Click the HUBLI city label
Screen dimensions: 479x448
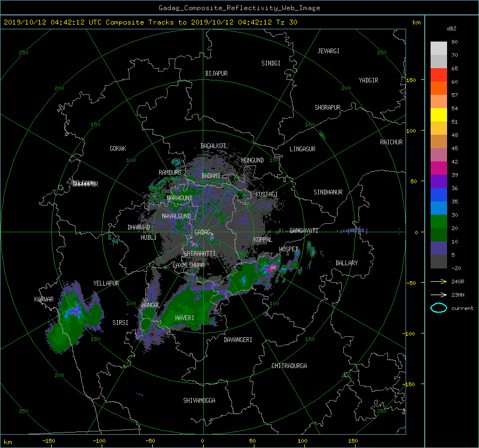[148, 238]
